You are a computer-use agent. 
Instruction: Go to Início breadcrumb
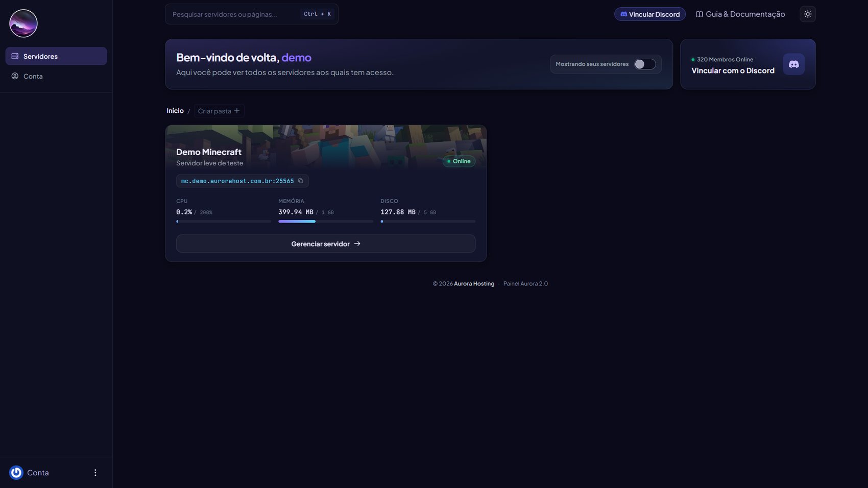point(175,111)
